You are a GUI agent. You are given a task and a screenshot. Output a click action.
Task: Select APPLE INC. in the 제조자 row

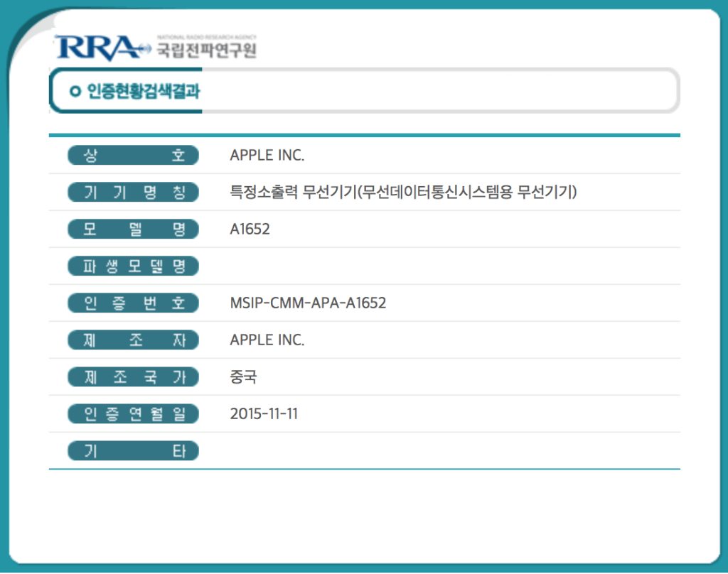pos(267,340)
